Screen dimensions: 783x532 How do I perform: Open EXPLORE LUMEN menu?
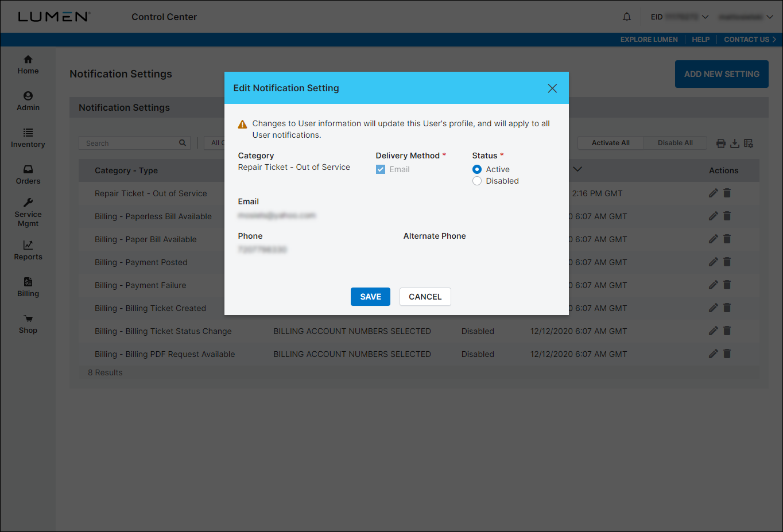point(649,40)
